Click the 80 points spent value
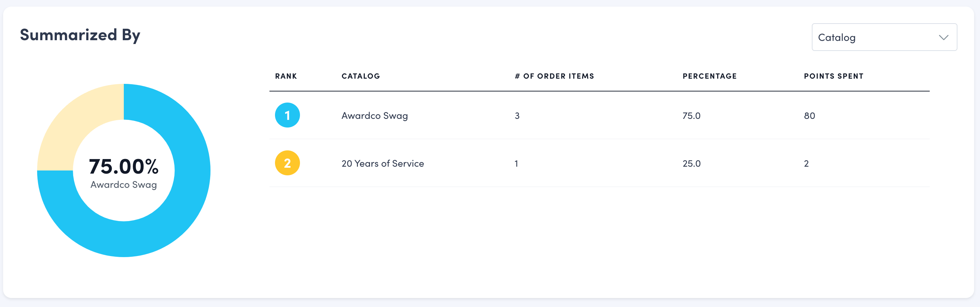 809,115
